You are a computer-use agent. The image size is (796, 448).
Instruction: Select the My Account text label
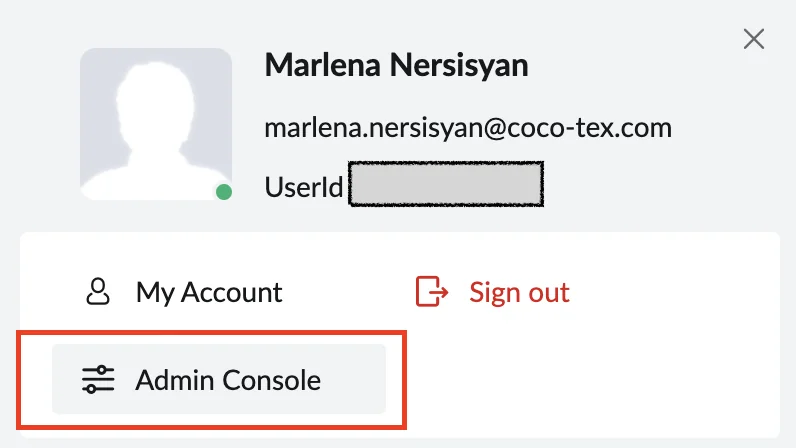[x=209, y=292]
